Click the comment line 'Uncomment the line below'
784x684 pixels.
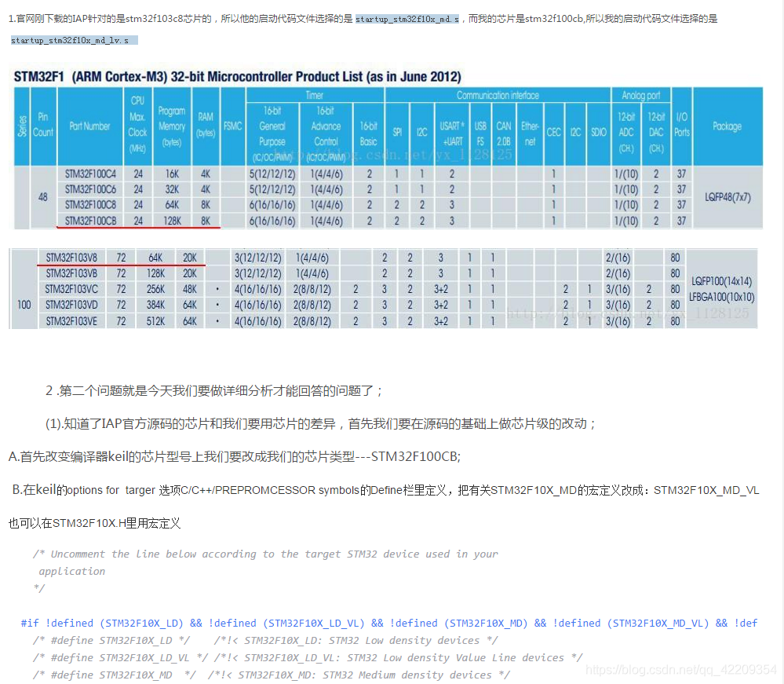(265, 554)
